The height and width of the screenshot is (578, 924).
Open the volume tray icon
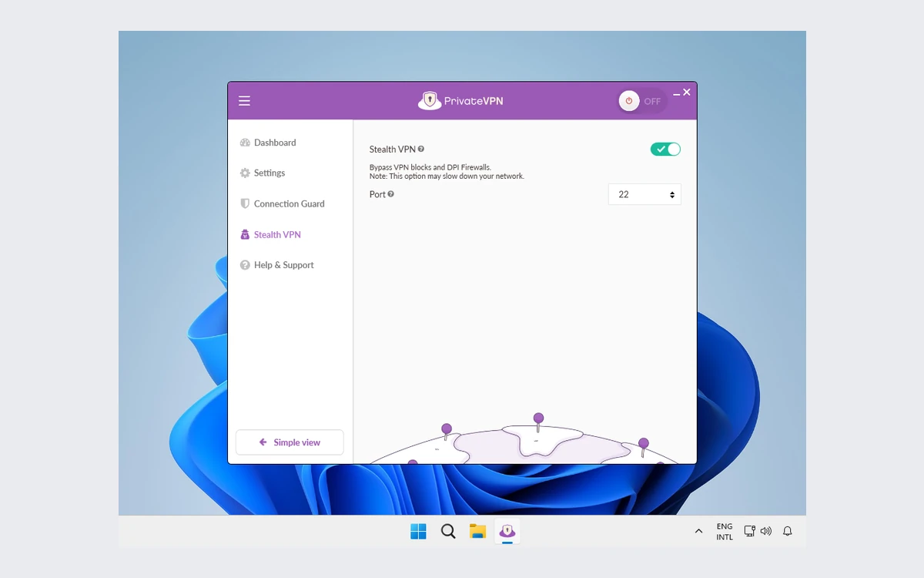(765, 531)
